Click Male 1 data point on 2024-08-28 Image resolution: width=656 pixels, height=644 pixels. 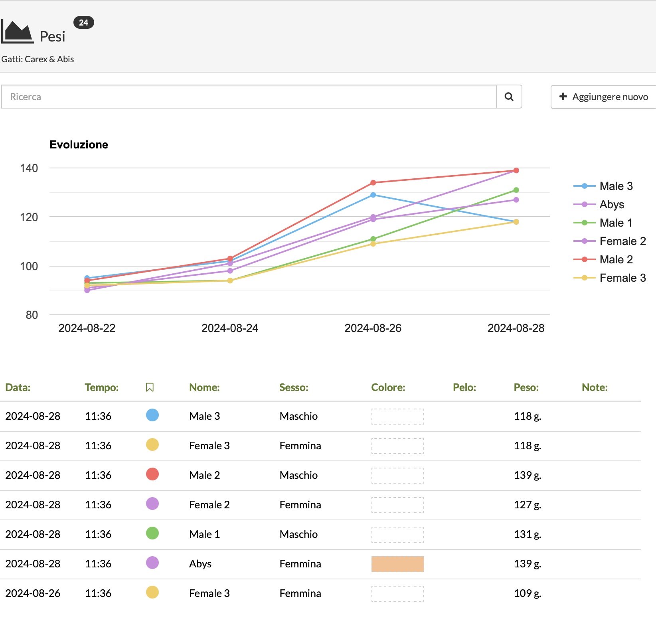(x=516, y=190)
